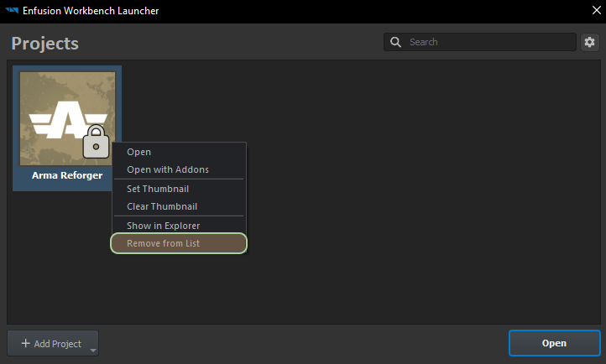Select the Arma Reforger project thumbnail
This screenshot has height=364, width=606.
coord(68,119)
